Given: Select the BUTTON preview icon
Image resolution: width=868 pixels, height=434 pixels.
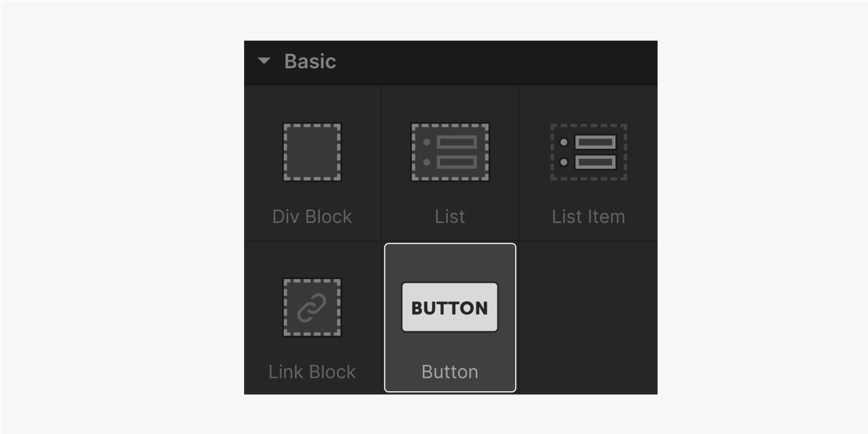Looking at the screenshot, I should (x=450, y=307).
